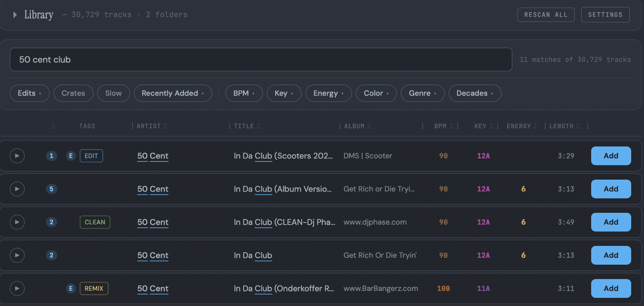Open the Color filter dropdown
This screenshot has height=306, width=644.
click(376, 93)
